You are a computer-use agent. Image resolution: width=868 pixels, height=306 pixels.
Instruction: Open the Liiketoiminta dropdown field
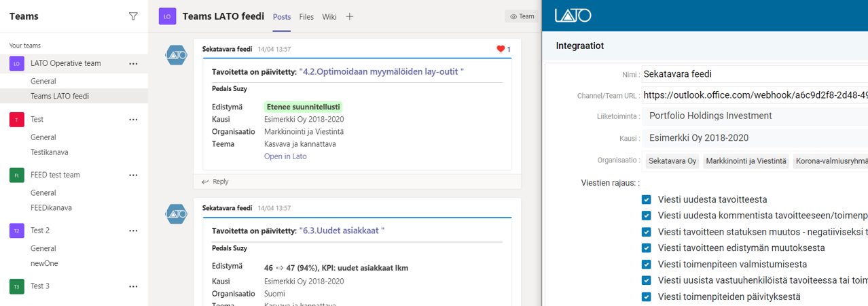click(x=754, y=116)
